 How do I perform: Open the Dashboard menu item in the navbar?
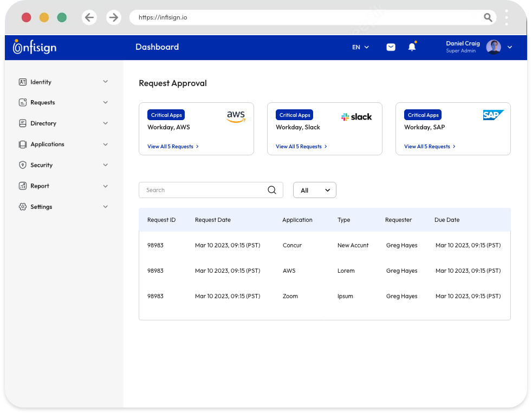pyautogui.click(x=157, y=47)
